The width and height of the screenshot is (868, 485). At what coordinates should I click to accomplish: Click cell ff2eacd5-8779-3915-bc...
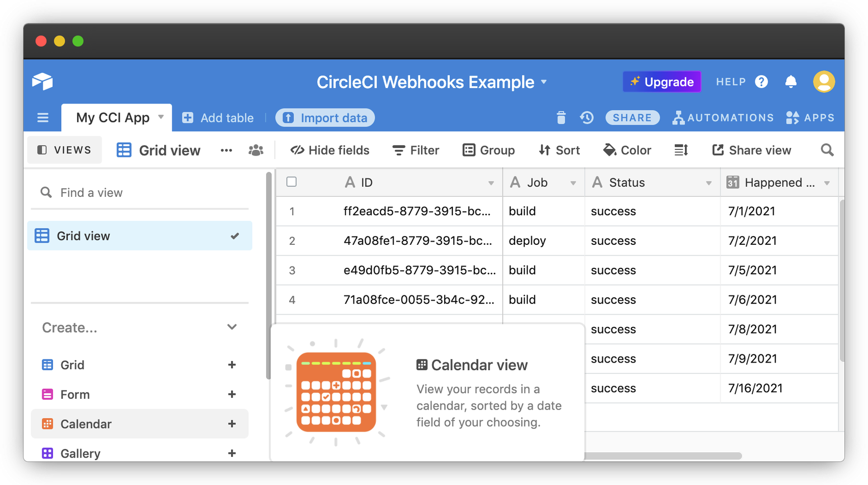[x=417, y=211]
